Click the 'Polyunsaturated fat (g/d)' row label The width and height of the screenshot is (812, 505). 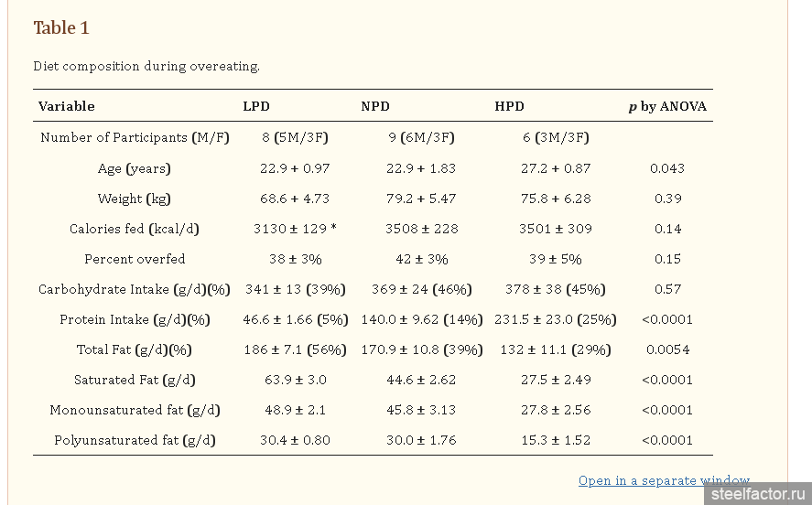coord(135,440)
